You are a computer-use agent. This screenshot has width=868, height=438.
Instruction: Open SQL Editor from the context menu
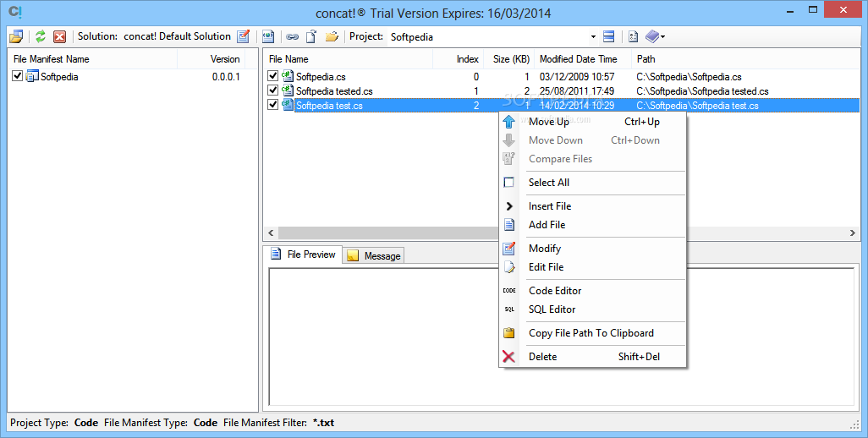(592, 309)
